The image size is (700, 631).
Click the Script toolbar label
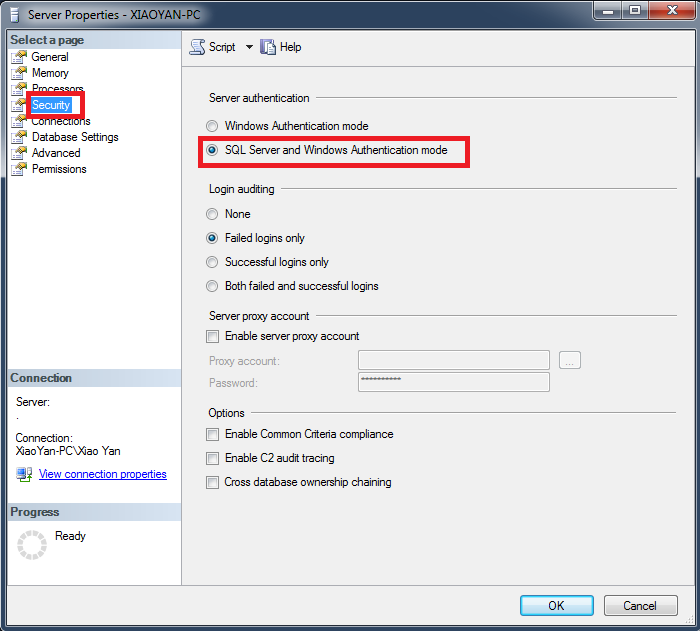(222, 47)
